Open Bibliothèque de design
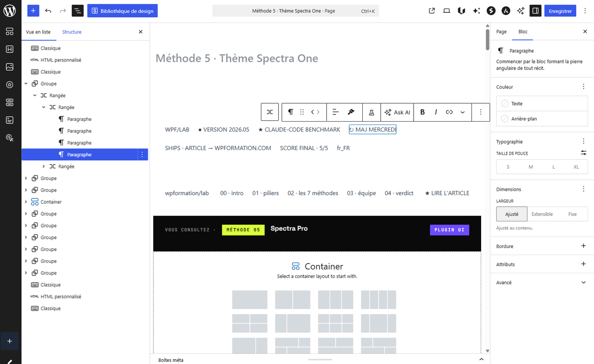The image size is (594, 364). pos(122,11)
